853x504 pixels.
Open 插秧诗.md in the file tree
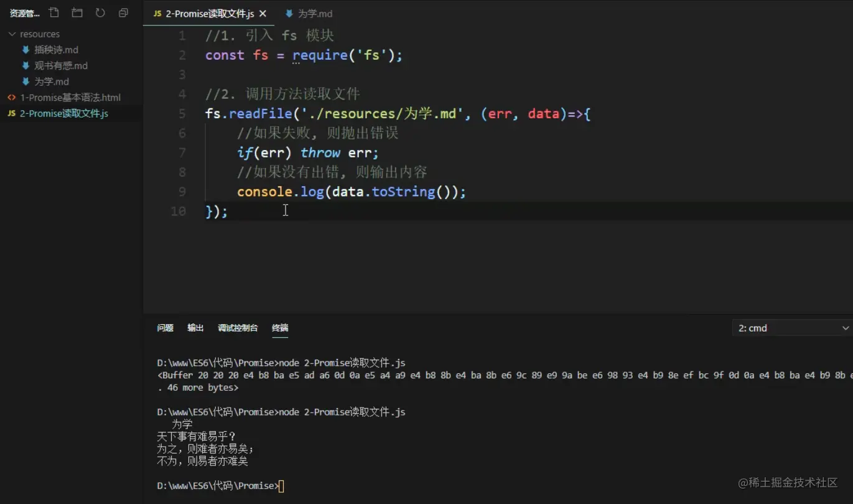pyautogui.click(x=56, y=50)
